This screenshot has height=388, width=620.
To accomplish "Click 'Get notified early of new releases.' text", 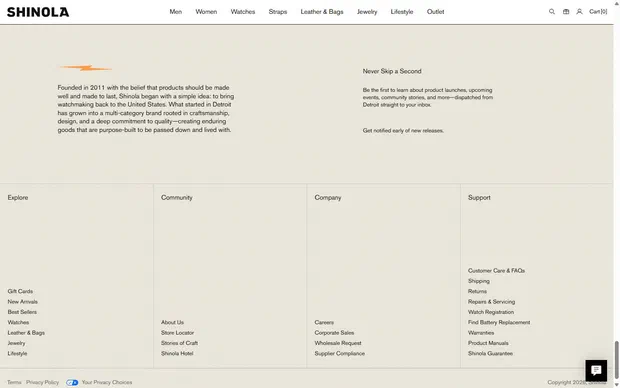I will click(403, 131).
